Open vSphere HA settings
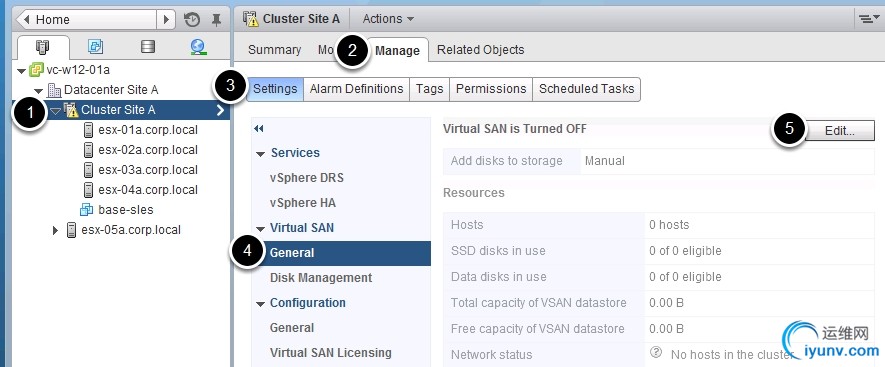Image resolution: width=885 pixels, height=367 pixels. coord(303,203)
